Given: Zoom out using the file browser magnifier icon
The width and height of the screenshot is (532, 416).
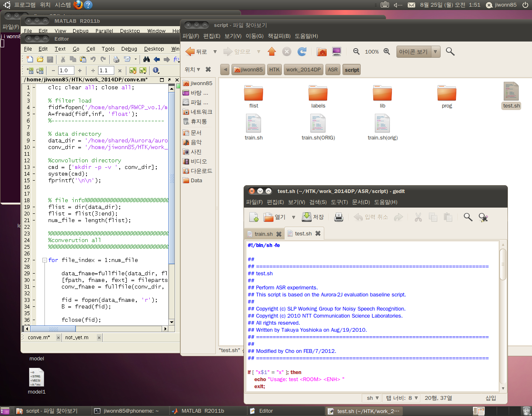Looking at the screenshot, I should click(356, 51).
